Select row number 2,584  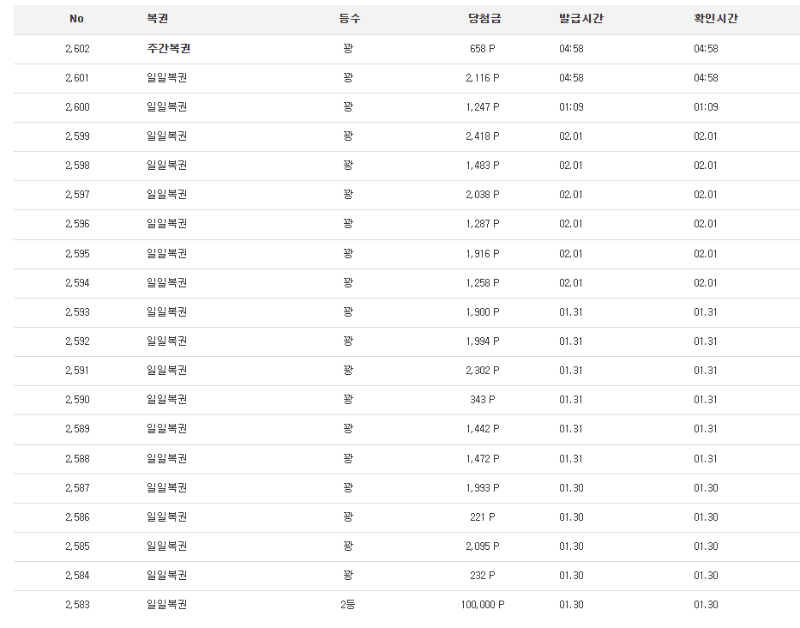(x=77, y=575)
